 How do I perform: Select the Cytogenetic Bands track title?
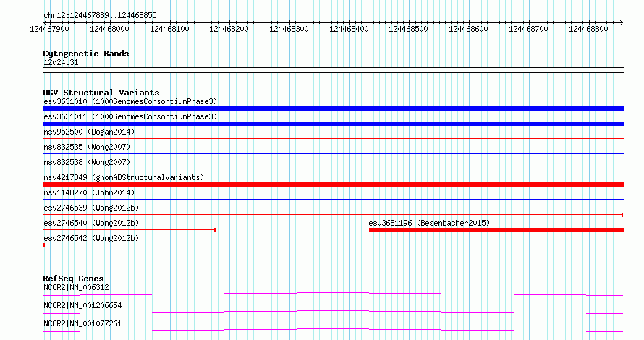click(x=86, y=54)
